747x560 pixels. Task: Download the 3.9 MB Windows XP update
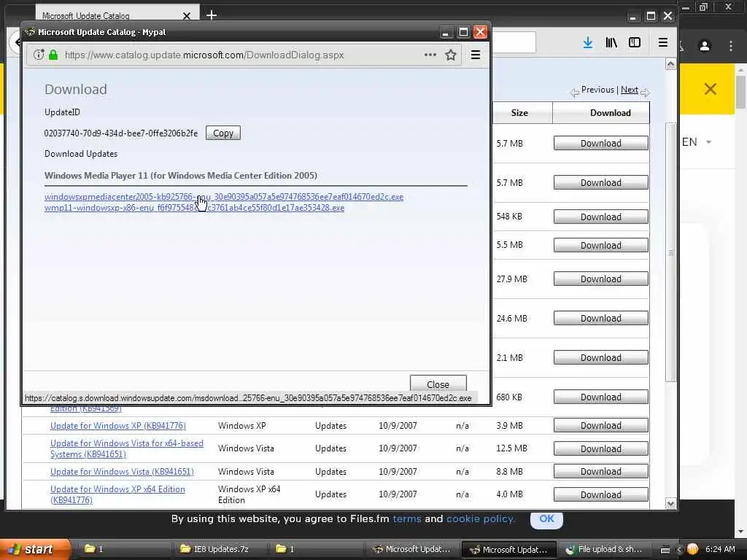coord(601,426)
